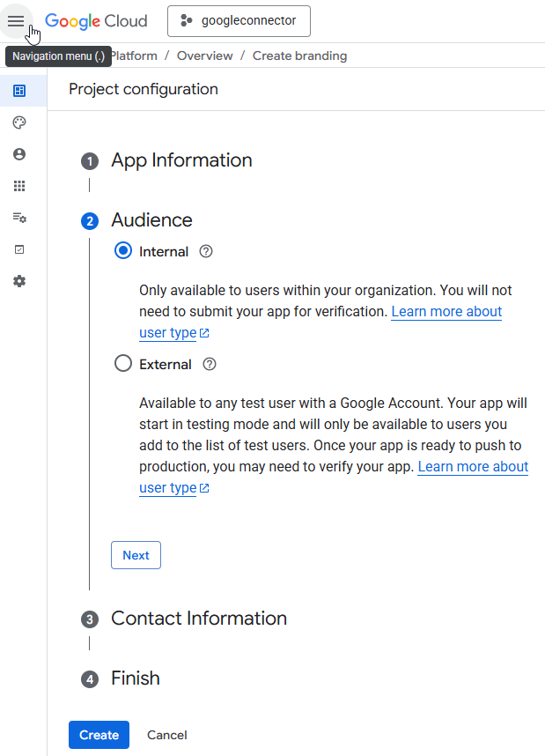Open the Overview dashboard sidebar icon
545x756 pixels.
[19, 91]
